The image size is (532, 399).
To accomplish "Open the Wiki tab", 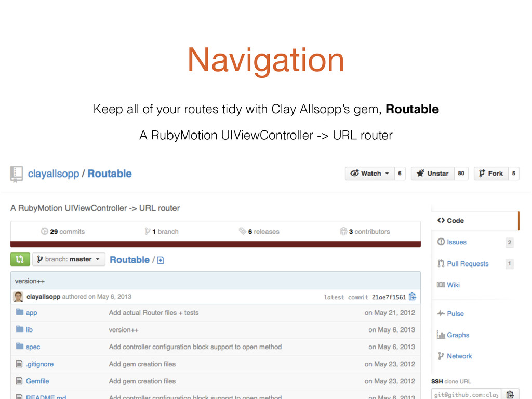I will point(453,285).
